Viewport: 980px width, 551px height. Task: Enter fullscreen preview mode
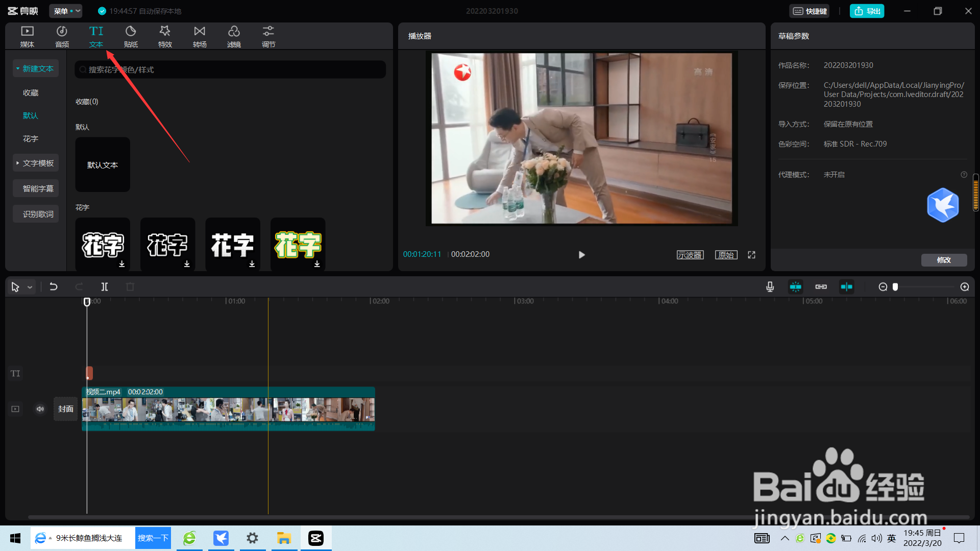[751, 255]
